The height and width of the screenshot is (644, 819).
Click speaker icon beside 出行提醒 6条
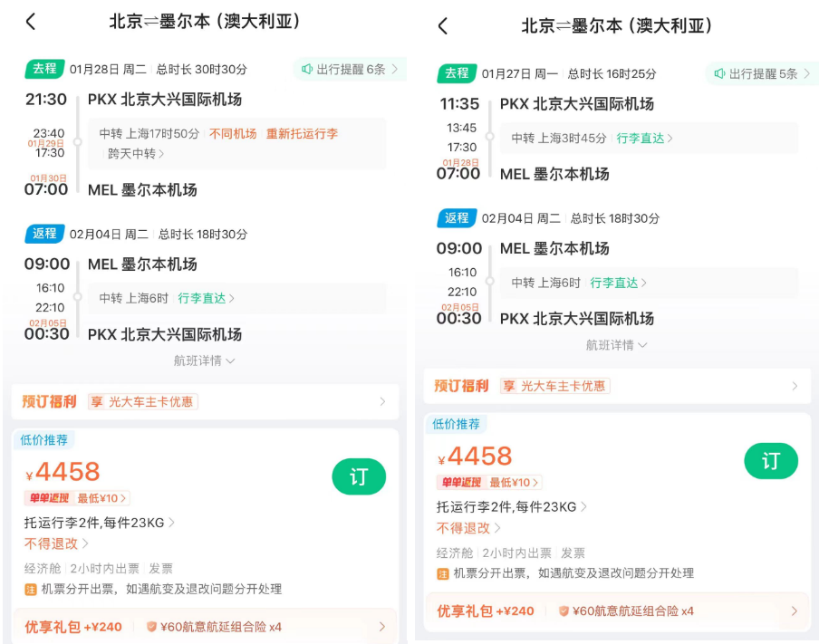(307, 69)
